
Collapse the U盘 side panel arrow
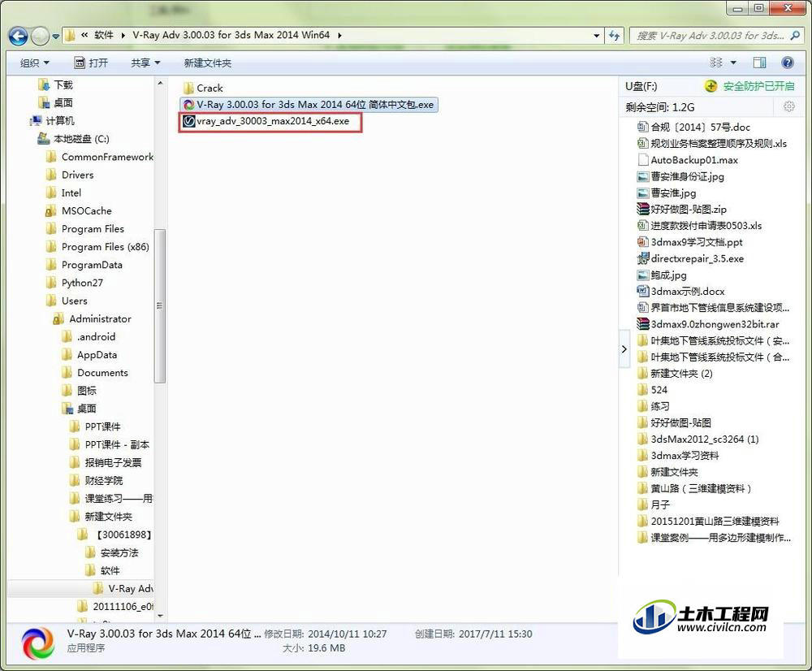624,349
